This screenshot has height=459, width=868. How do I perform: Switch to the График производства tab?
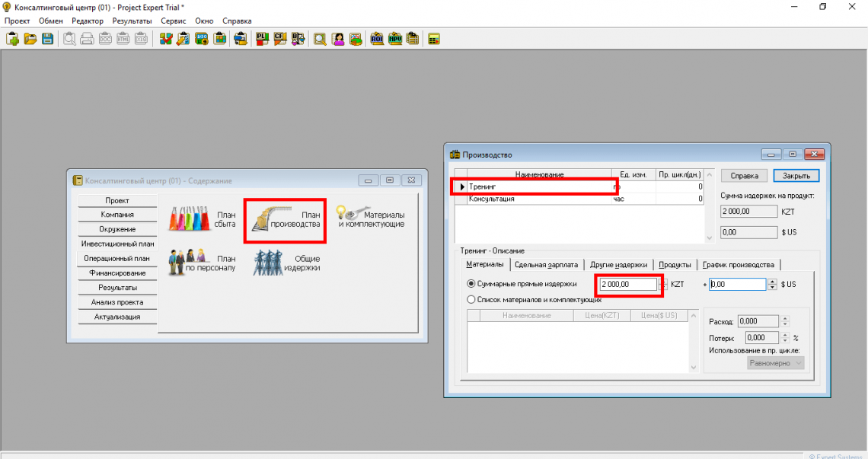738,265
